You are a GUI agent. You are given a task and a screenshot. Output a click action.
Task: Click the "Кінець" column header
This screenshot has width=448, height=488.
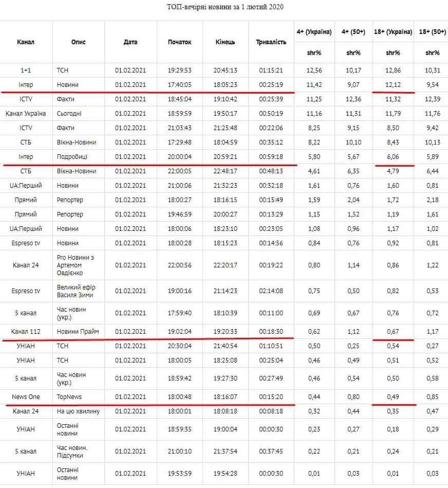225,42
